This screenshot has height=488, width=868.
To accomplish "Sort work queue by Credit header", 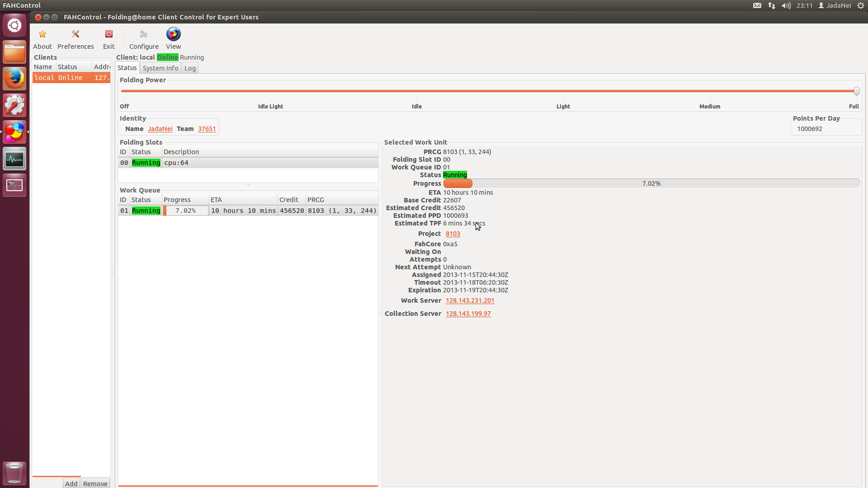I will pos(292,200).
